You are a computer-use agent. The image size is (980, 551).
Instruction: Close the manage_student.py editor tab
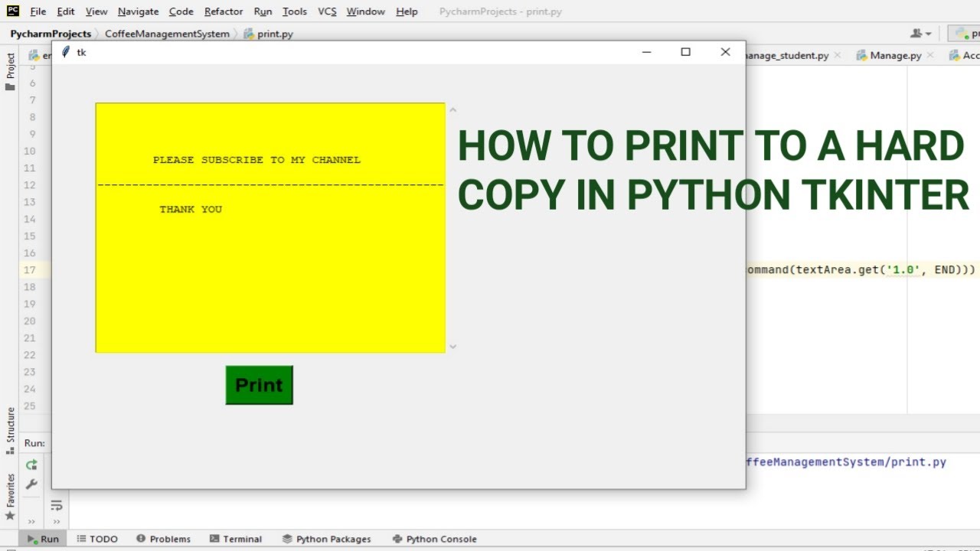click(x=837, y=55)
